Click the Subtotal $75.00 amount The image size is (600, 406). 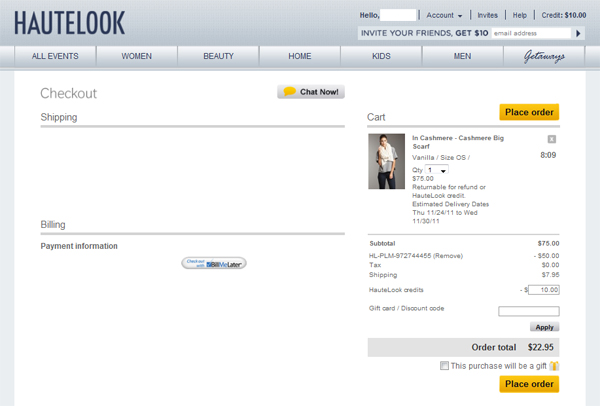548,243
